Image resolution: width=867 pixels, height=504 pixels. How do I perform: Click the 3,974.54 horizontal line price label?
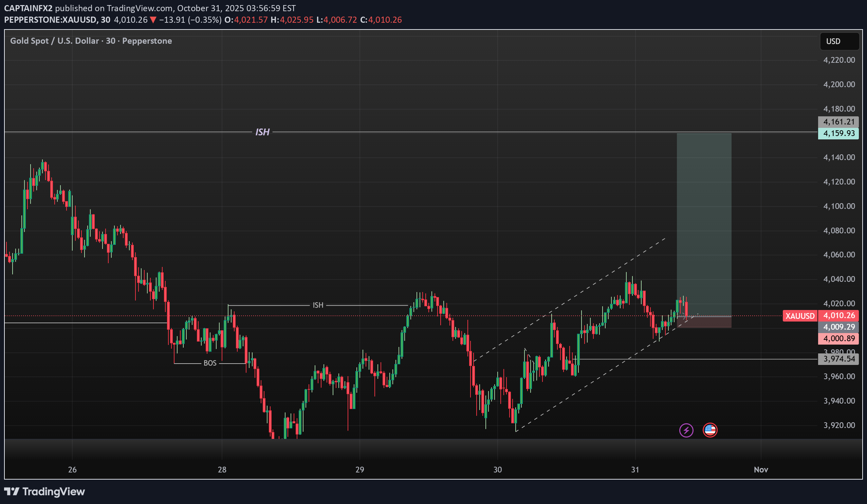[838, 359]
